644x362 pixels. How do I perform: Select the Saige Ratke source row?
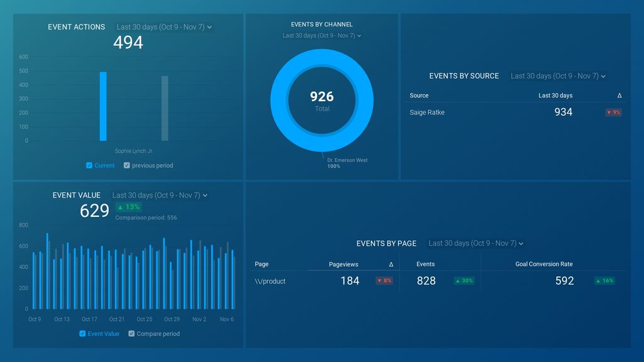click(516, 112)
